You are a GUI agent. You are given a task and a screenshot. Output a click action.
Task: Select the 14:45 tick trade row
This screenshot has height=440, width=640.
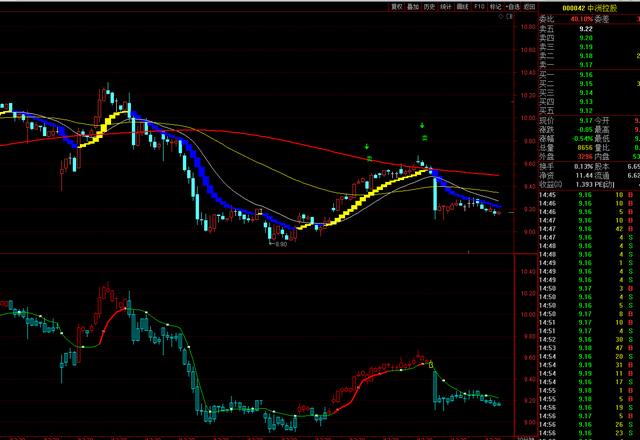588,195
